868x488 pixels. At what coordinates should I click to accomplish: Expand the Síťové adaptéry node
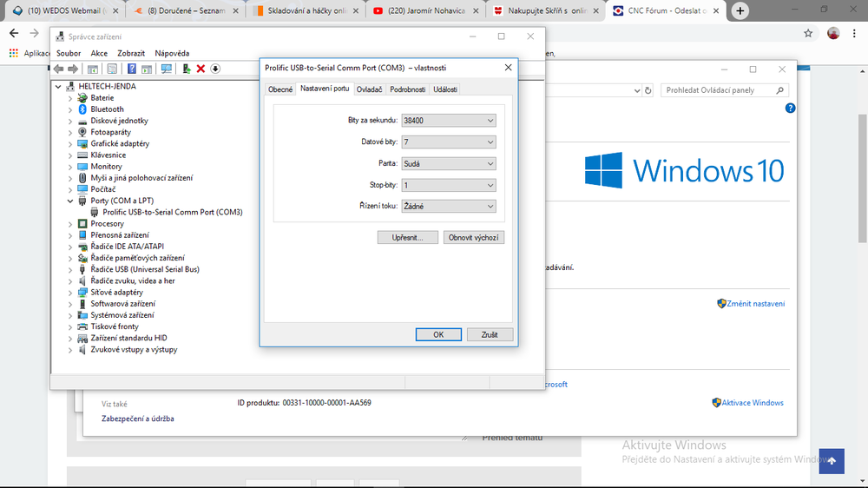(x=71, y=293)
